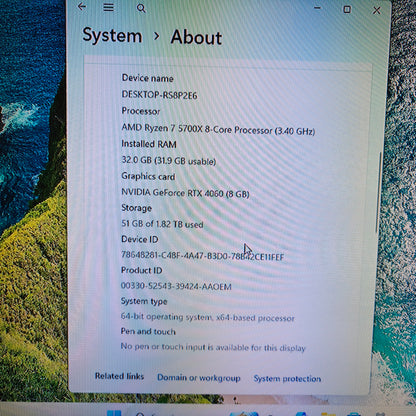
Task: Click the Product ID value 00330-52543-39424-AAOEM
Action: click(x=176, y=286)
